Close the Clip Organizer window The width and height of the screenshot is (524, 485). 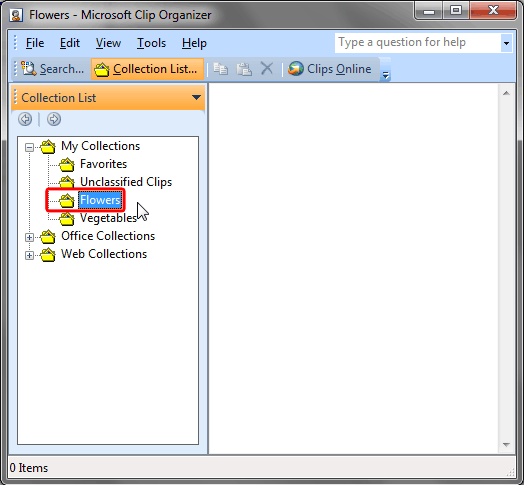493,11
